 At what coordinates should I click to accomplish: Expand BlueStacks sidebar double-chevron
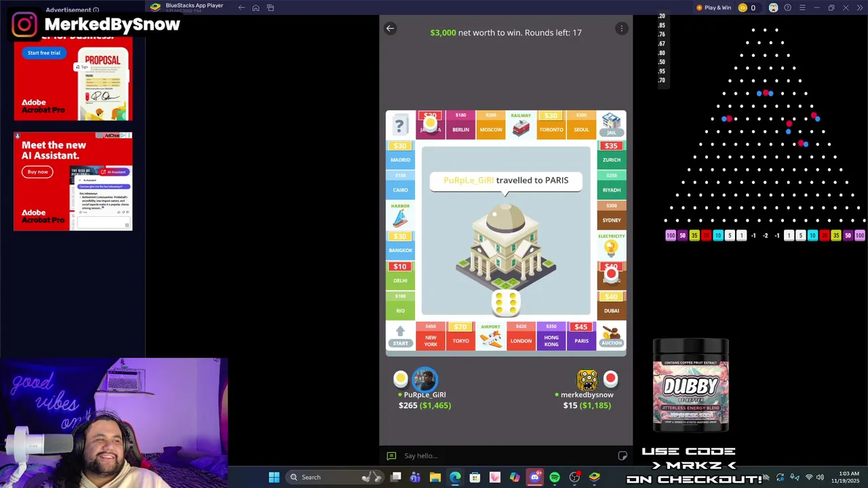[859, 7]
